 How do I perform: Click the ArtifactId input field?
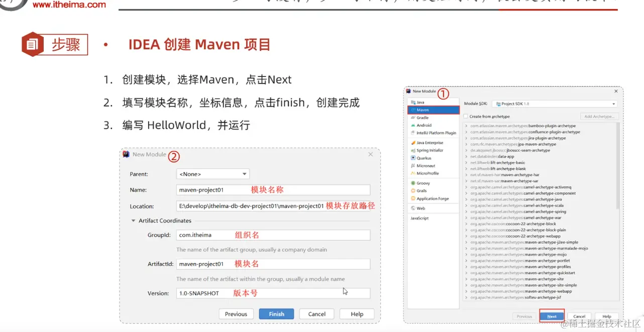[273, 264]
